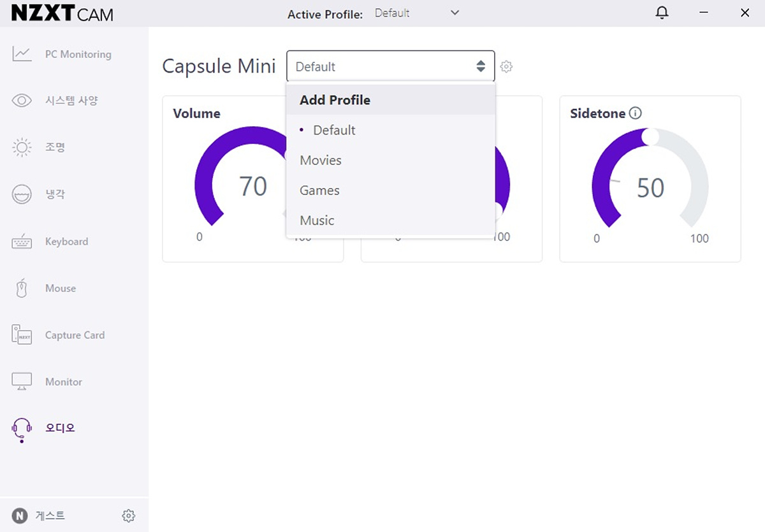This screenshot has height=532, width=765.
Task: Click the 게스트 guest account label
Action: coord(50,515)
